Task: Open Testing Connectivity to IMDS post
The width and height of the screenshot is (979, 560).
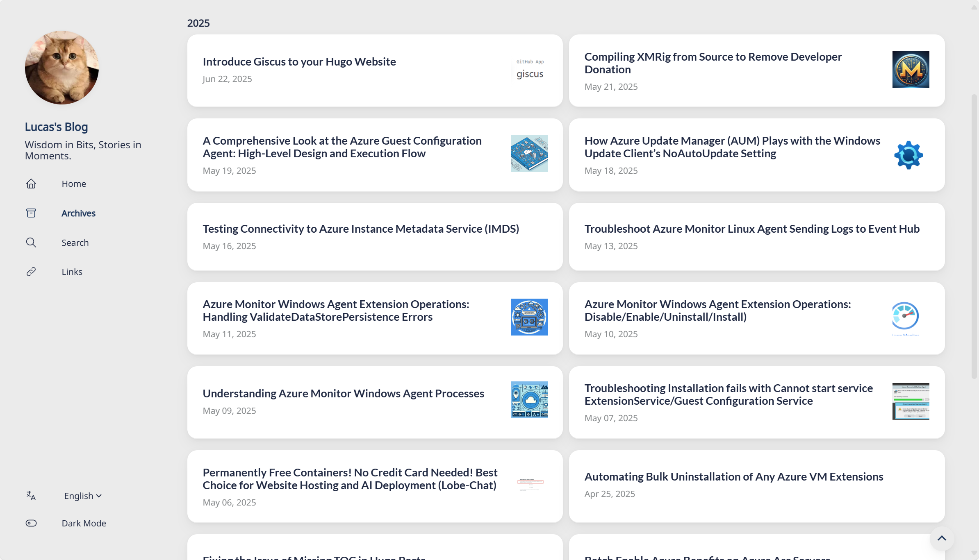Action: pyautogui.click(x=361, y=229)
